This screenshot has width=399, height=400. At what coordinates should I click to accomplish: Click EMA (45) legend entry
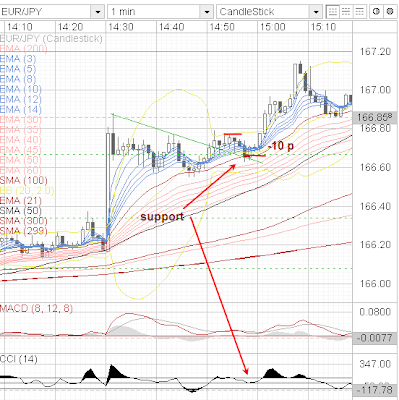tap(21, 150)
